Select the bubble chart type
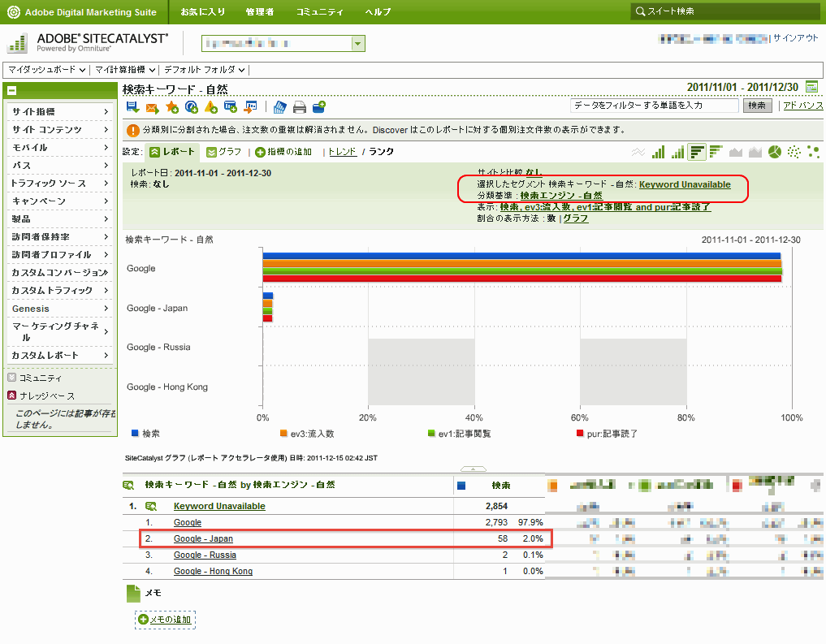The image size is (826, 644). click(813, 152)
